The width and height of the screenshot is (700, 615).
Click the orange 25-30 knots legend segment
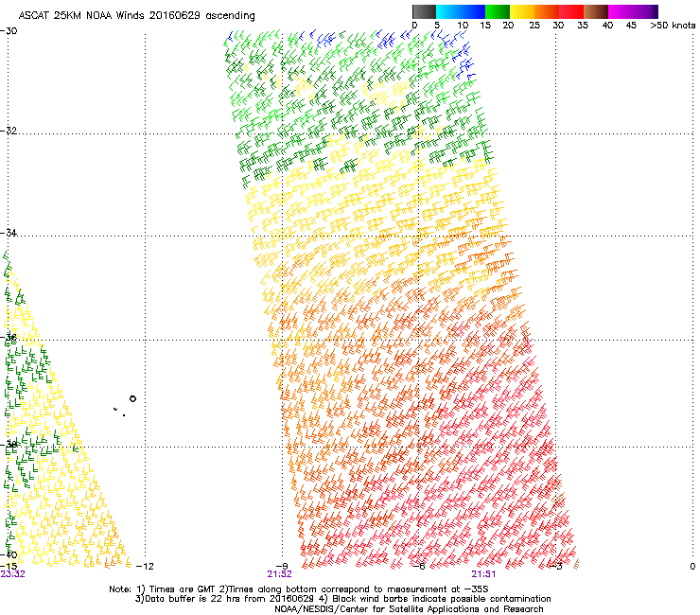547,11
